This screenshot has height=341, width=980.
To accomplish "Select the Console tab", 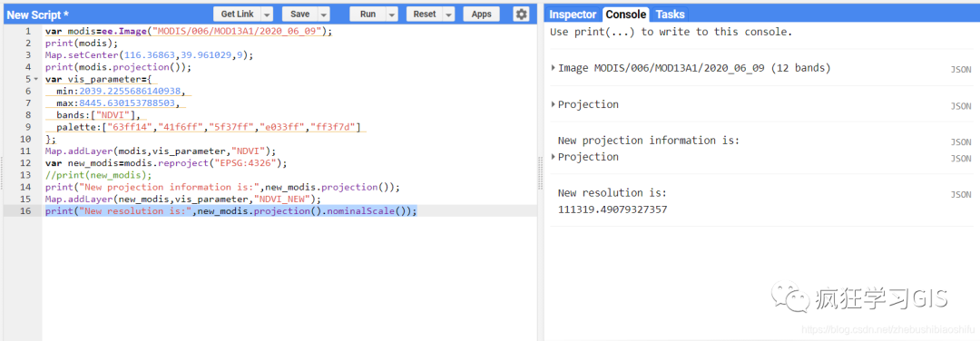I will click(x=625, y=15).
